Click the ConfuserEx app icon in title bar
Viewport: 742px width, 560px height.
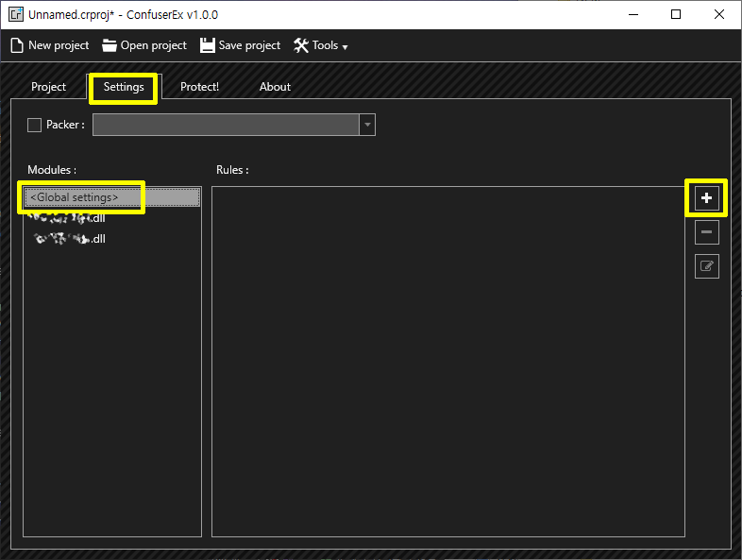click(x=16, y=14)
